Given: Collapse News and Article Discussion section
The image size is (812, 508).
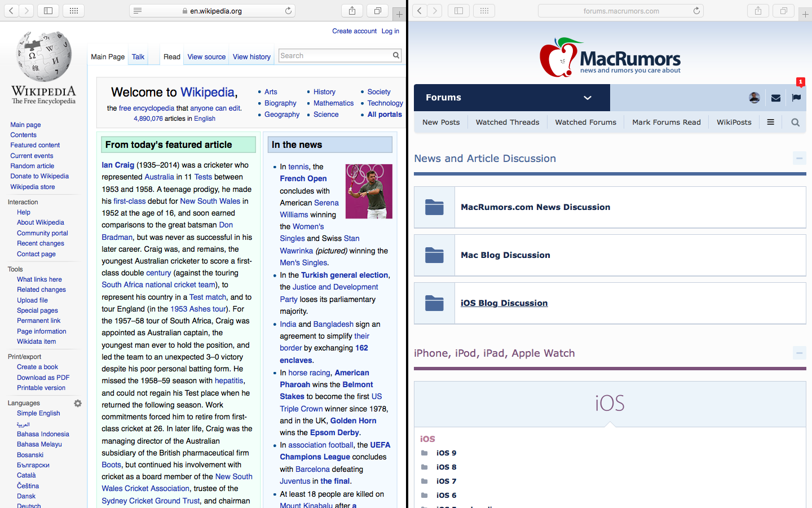Looking at the screenshot, I should tap(799, 159).
